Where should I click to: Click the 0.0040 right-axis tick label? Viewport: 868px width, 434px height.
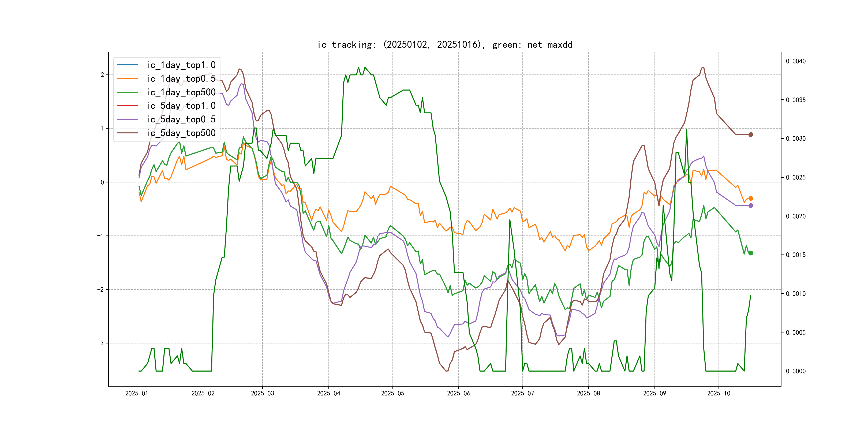(x=796, y=61)
